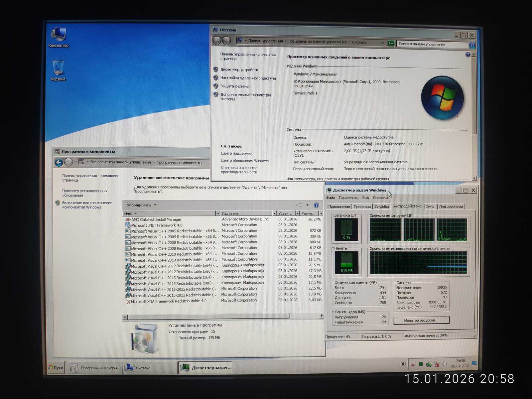Viewport: 532px width, 399px height.
Task: Click the view mode icon in the programs toolbar
Action: click(299, 205)
